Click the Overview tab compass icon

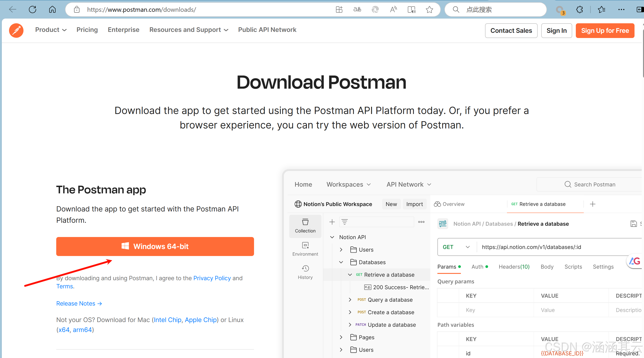point(438,204)
